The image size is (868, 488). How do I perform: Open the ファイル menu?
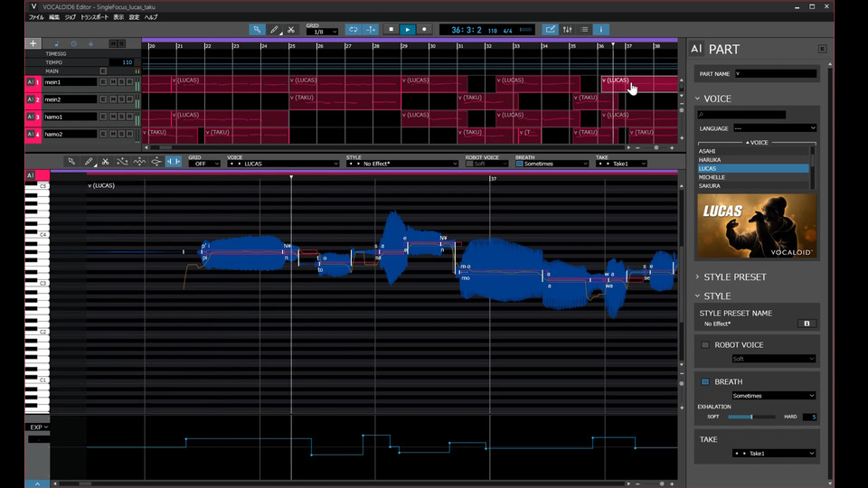tap(36, 17)
